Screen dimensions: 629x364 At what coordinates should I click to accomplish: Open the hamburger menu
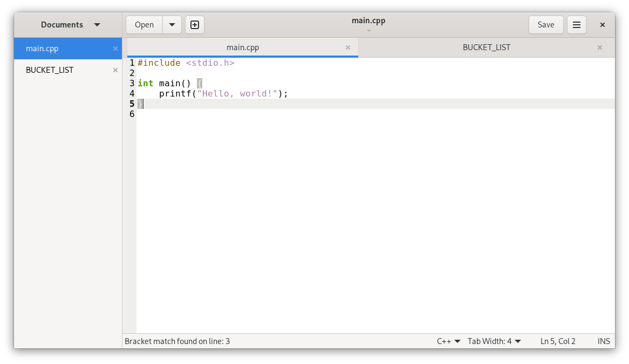coord(576,24)
